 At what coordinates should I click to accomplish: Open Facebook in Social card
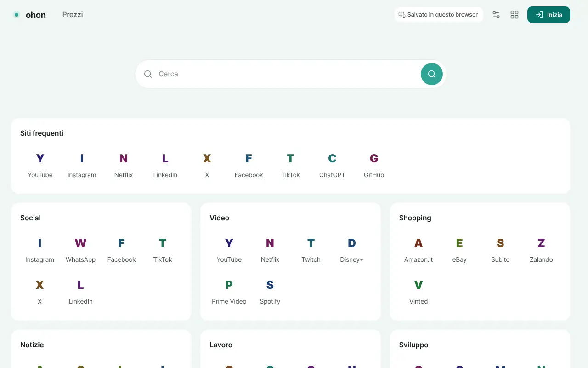[x=122, y=250]
